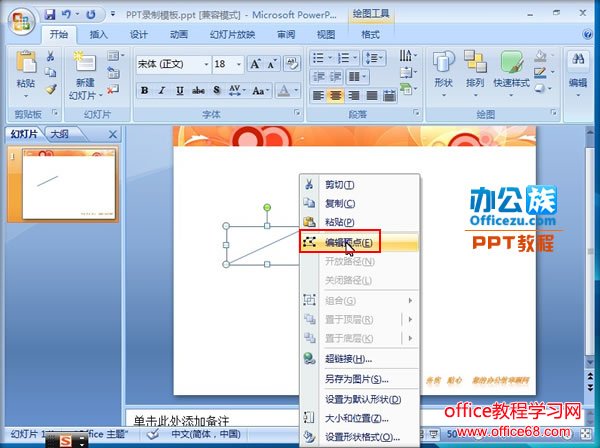Open Change Case Aa dropdown
Viewport: 600px width, 448px height.
(261, 91)
